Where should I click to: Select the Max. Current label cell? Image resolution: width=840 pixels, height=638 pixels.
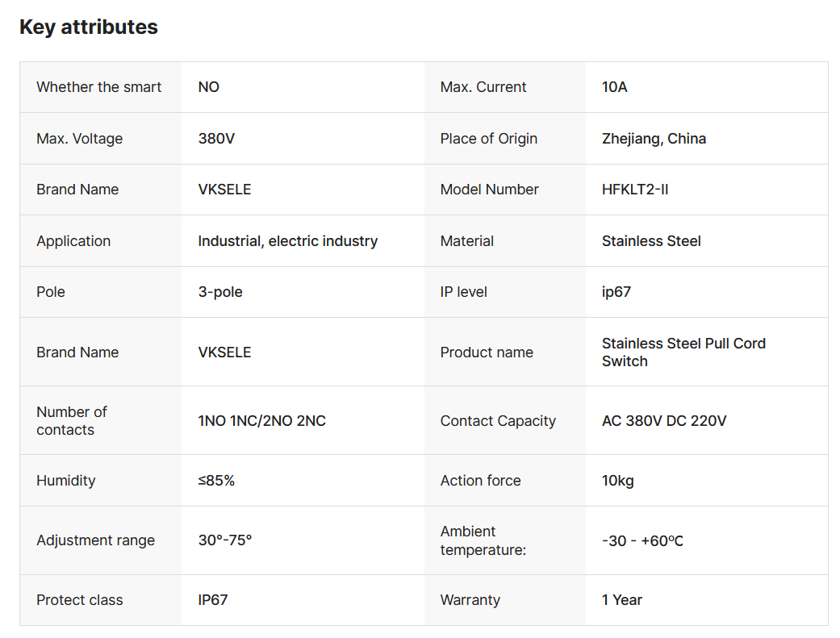pyautogui.click(x=483, y=87)
